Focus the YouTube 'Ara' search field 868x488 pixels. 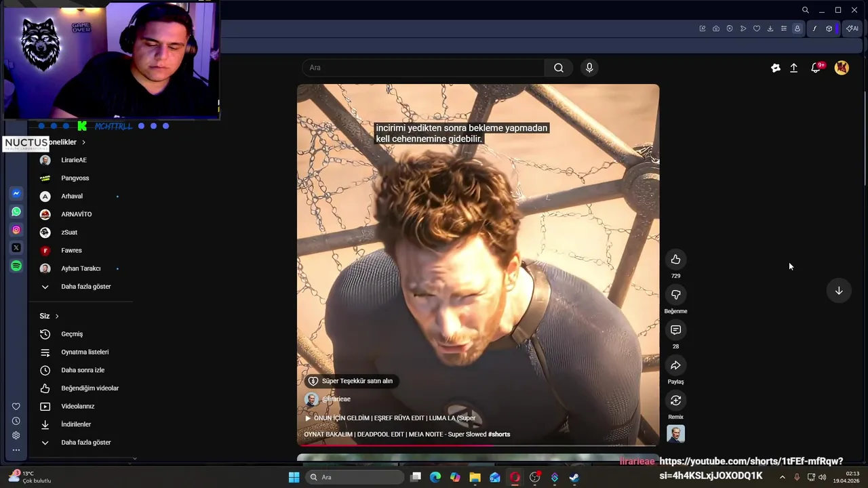(423, 68)
